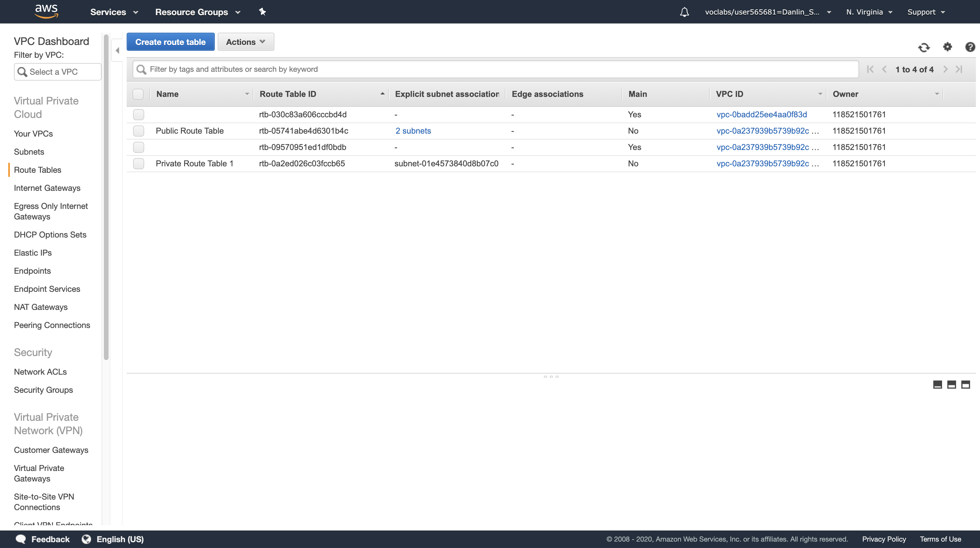
Task: Open the Actions dropdown
Action: (x=245, y=42)
